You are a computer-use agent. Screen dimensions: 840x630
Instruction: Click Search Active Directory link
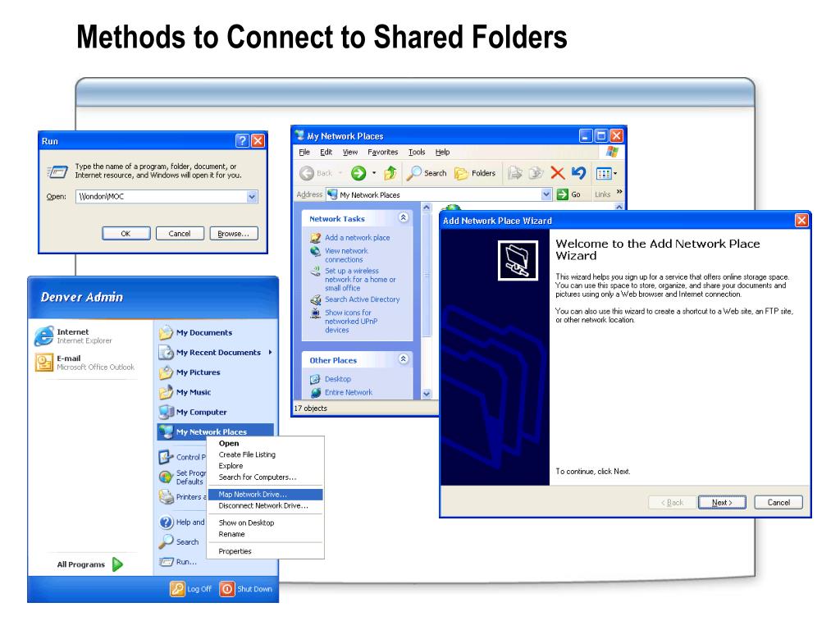click(362, 299)
